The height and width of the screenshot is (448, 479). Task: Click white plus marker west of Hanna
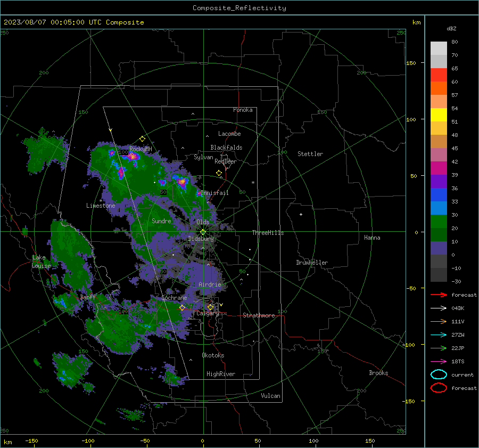coord(301,214)
